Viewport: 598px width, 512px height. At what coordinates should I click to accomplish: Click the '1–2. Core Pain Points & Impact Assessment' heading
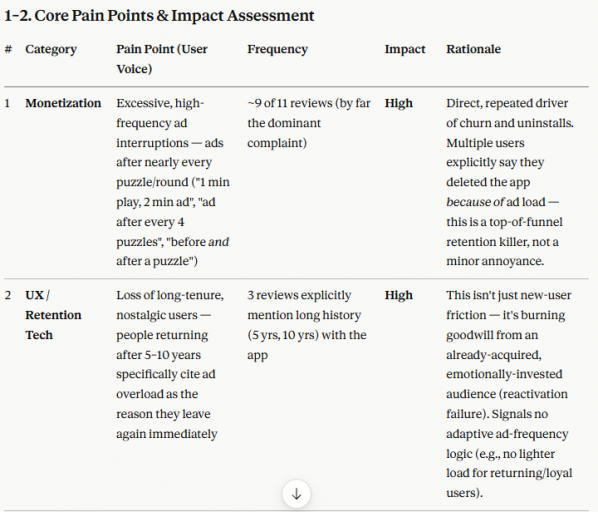coord(159,16)
